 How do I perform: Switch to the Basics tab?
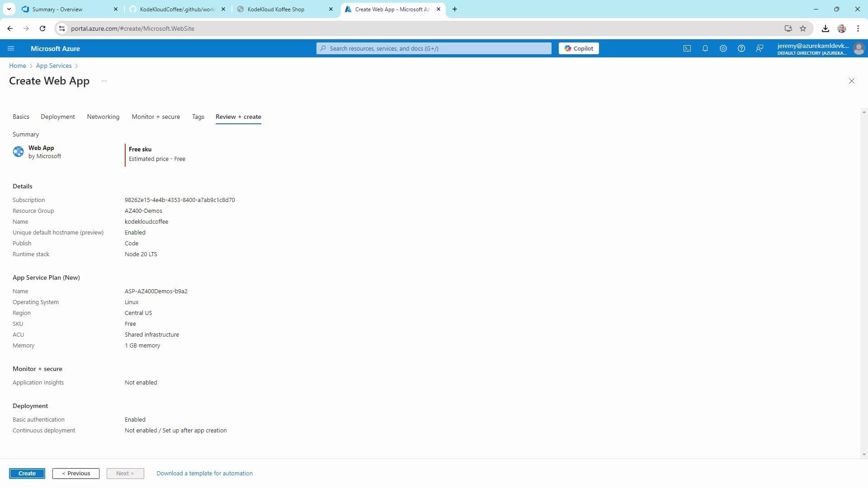coord(21,117)
